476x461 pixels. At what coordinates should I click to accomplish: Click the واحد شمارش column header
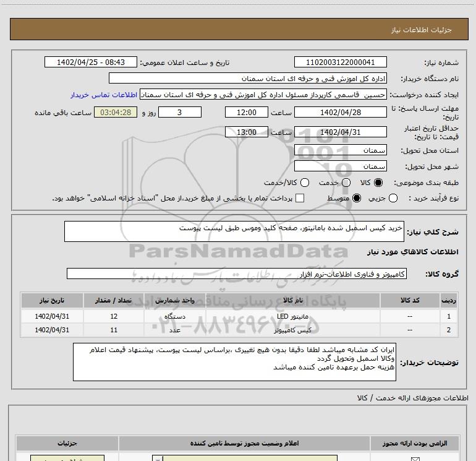(175, 300)
